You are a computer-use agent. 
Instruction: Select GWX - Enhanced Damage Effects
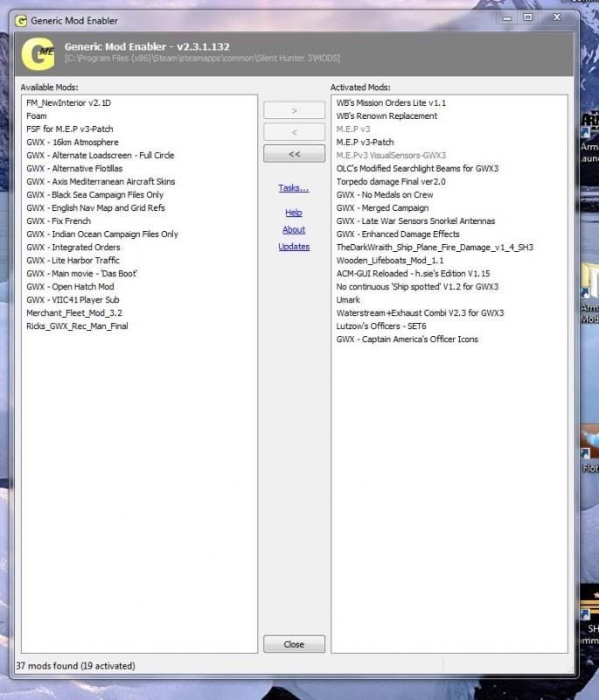click(398, 234)
